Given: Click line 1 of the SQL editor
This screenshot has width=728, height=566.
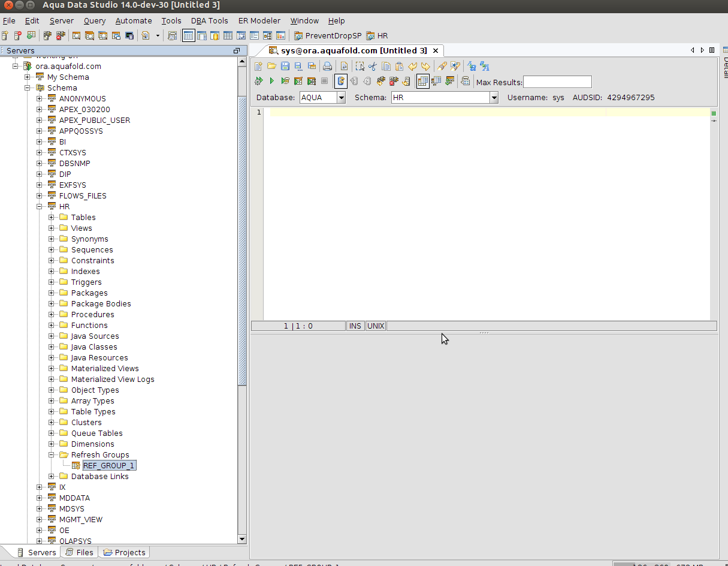Looking at the screenshot, I should click(487, 112).
